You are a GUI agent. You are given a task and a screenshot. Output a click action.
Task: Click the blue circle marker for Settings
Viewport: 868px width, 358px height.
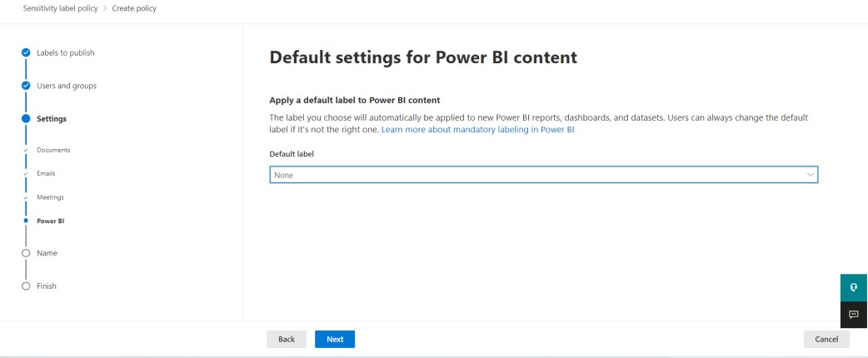click(26, 118)
